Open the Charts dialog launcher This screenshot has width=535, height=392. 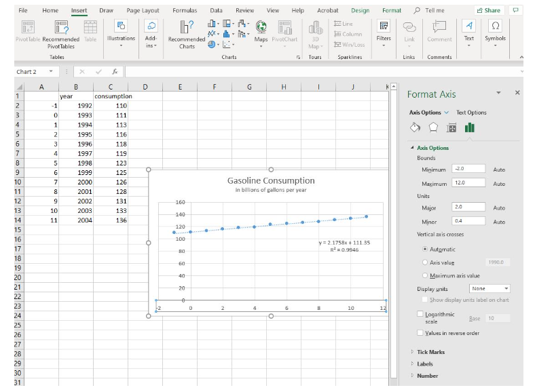298,57
